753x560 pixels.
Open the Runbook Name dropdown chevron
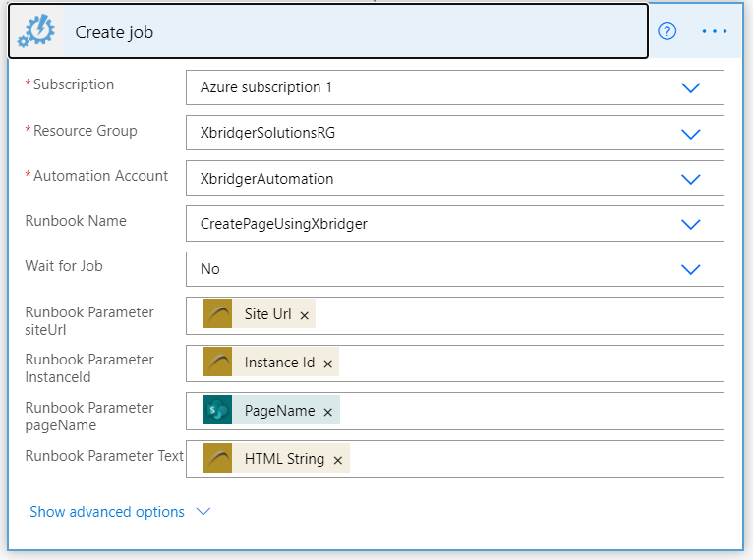690,224
